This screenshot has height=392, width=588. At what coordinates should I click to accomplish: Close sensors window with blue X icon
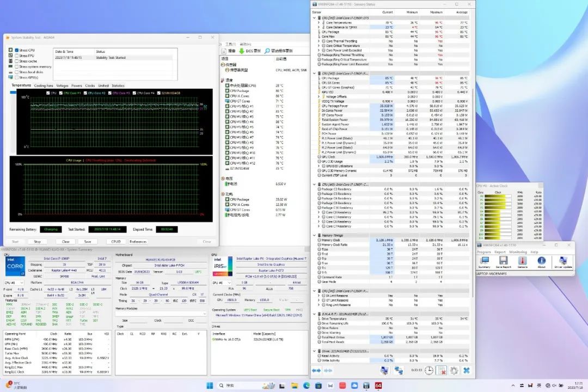467,370
